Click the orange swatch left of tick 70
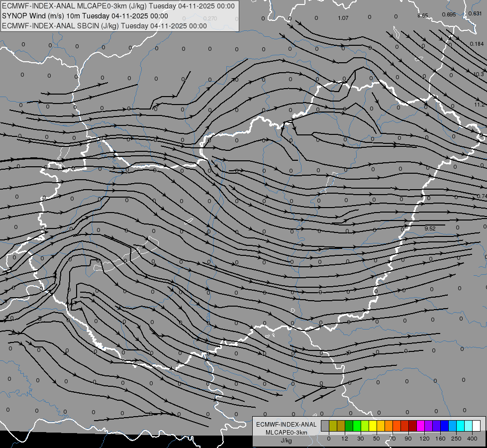This screenshot has height=448, width=487. 389,426
